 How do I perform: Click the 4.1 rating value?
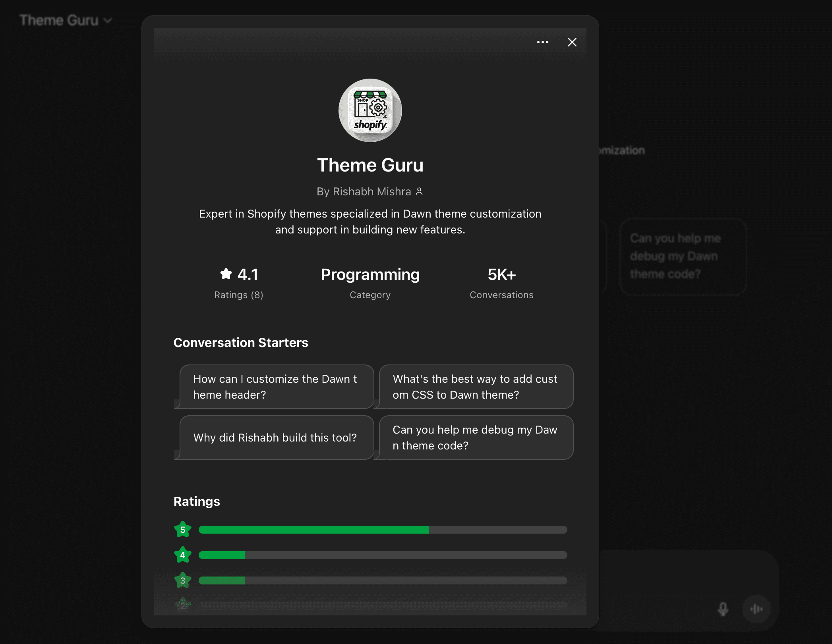coord(248,274)
